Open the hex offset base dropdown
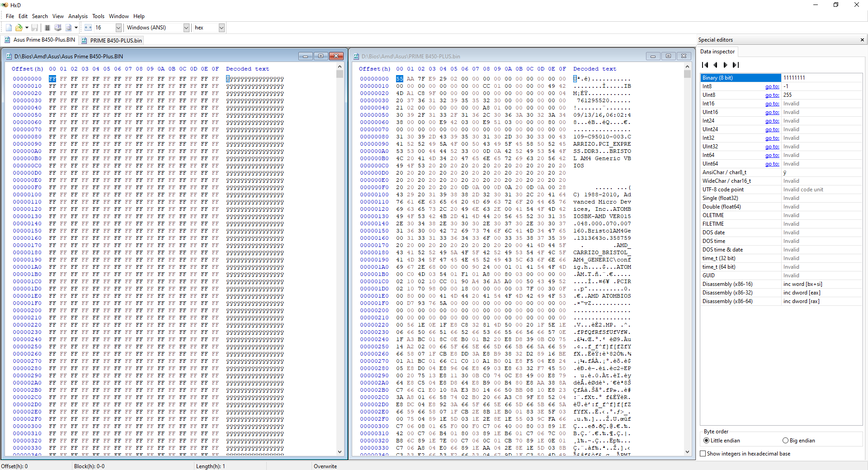 (222, 28)
